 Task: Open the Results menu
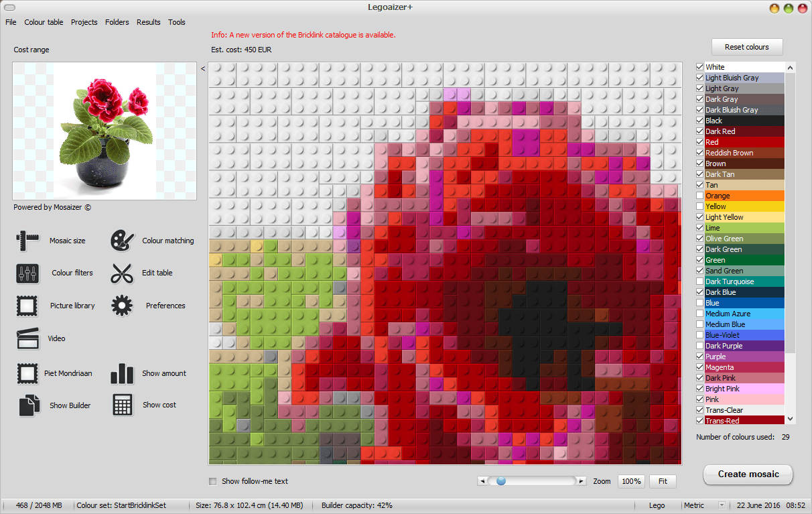[149, 22]
